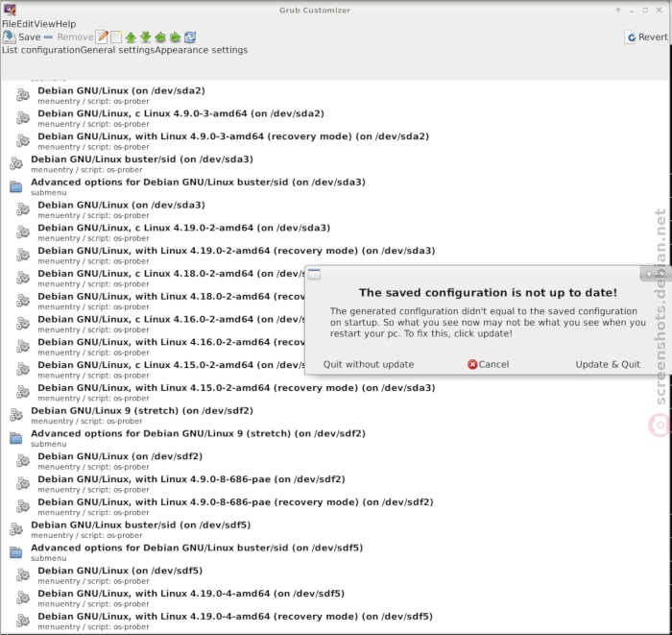Screen dimensions: 672x635
Task: Open the File menu
Action: 9,24
